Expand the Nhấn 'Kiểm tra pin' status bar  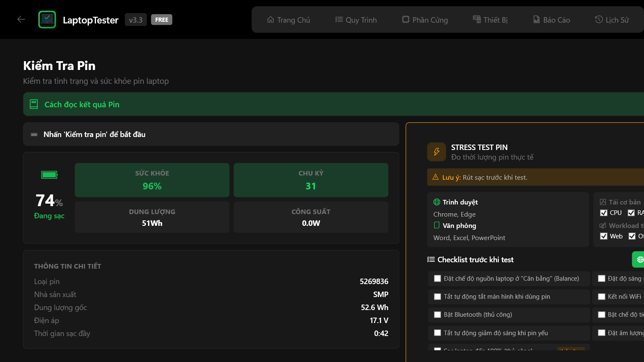pos(94,134)
